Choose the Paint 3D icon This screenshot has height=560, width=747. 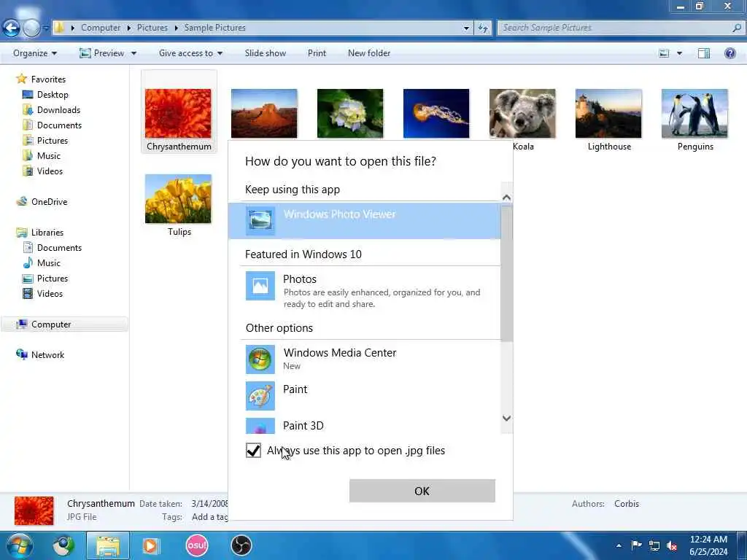260,426
